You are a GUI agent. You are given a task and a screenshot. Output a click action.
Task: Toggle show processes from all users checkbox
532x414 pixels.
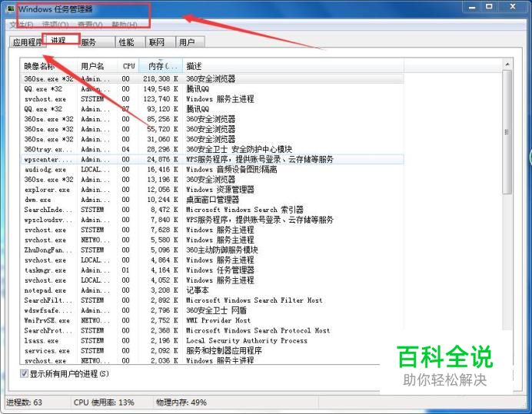24,373
